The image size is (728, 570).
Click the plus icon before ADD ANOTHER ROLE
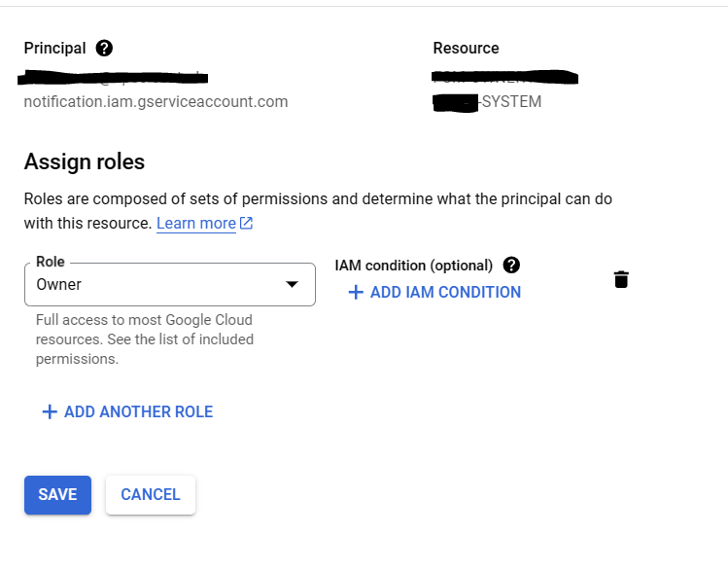tap(50, 411)
